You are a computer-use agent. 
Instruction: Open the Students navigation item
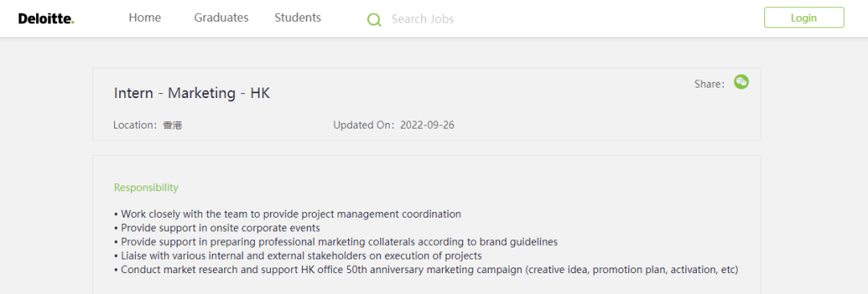298,18
